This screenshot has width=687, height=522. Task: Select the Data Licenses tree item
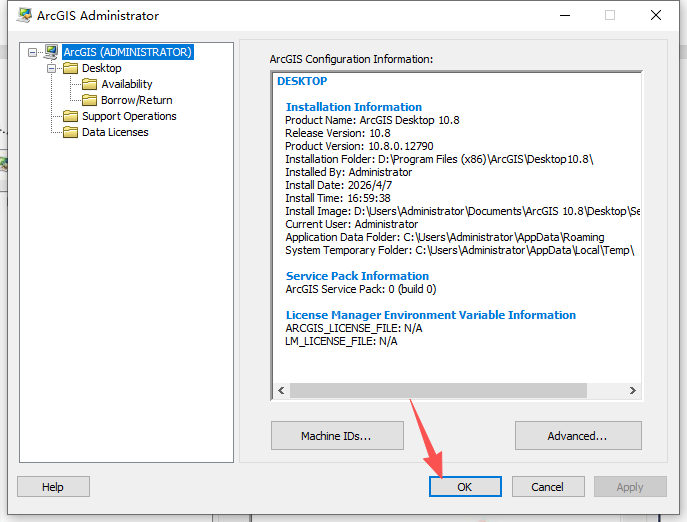click(x=115, y=132)
